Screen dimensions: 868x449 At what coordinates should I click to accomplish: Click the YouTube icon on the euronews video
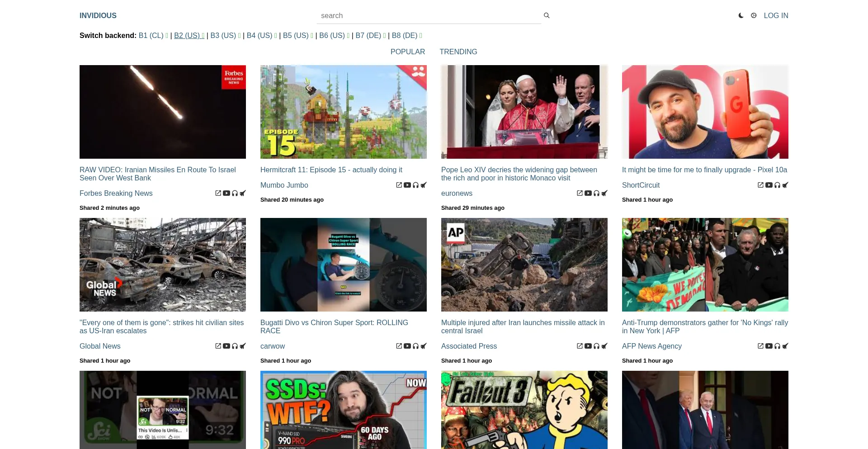588,193
